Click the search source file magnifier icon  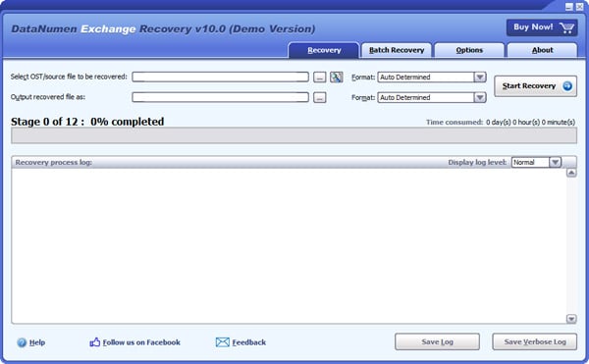(x=336, y=77)
